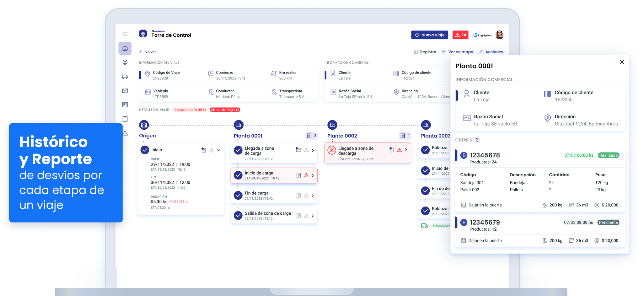Click the Planta 0001 orders count badge

click(x=311, y=136)
